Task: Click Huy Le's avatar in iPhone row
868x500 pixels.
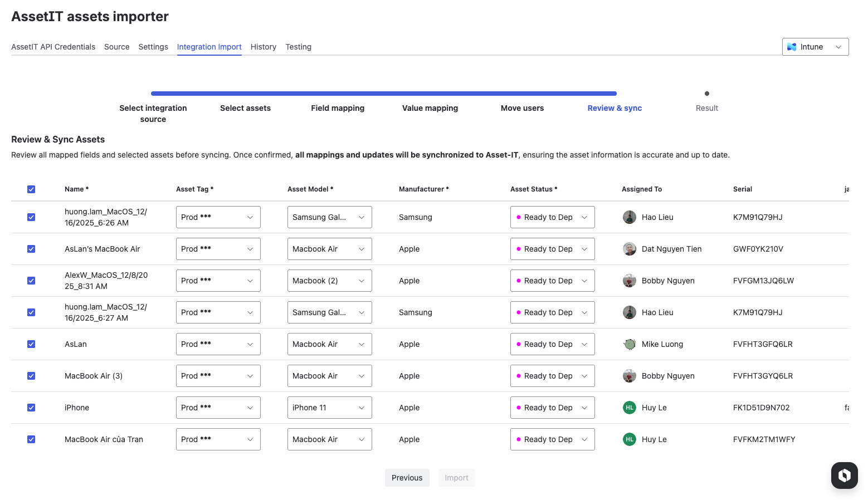Action: click(x=630, y=408)
